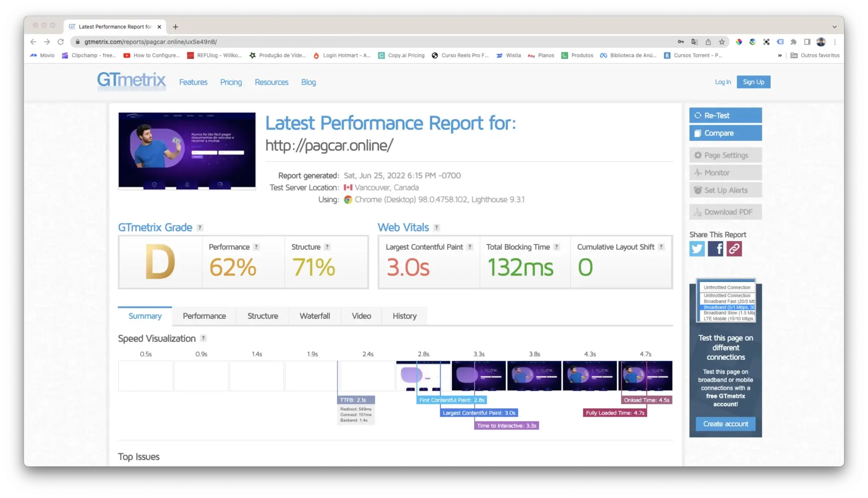
Task: Go back in browser history
Action: pos(33,42)
